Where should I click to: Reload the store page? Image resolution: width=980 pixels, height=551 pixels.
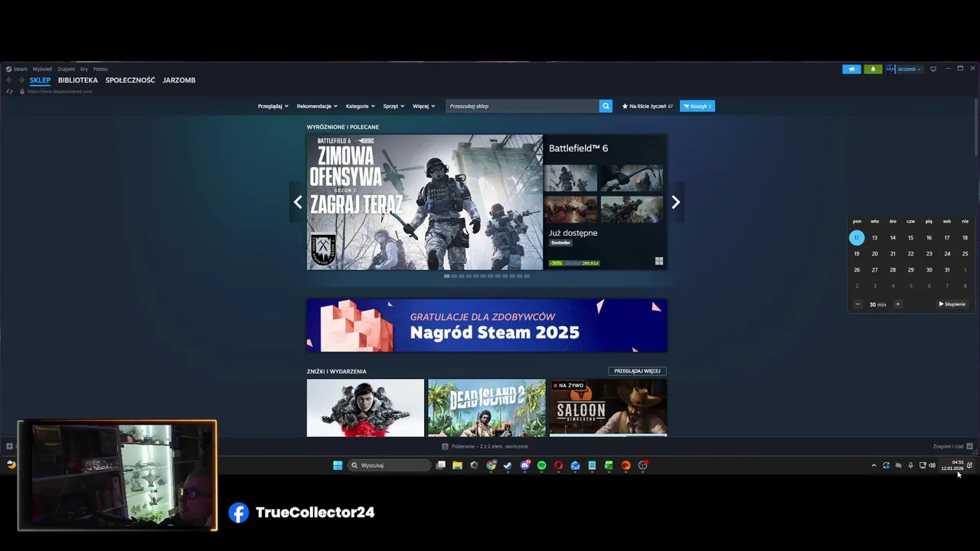(x=9, y=91)
